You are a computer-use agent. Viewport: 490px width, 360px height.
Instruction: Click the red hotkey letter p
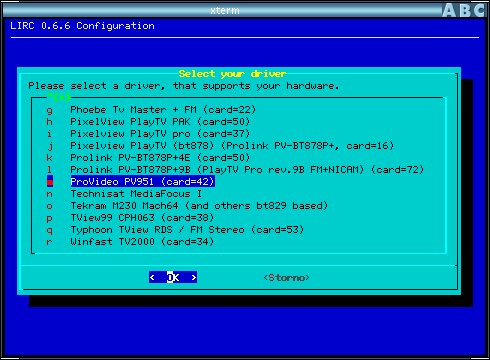(x=50, y=219)
